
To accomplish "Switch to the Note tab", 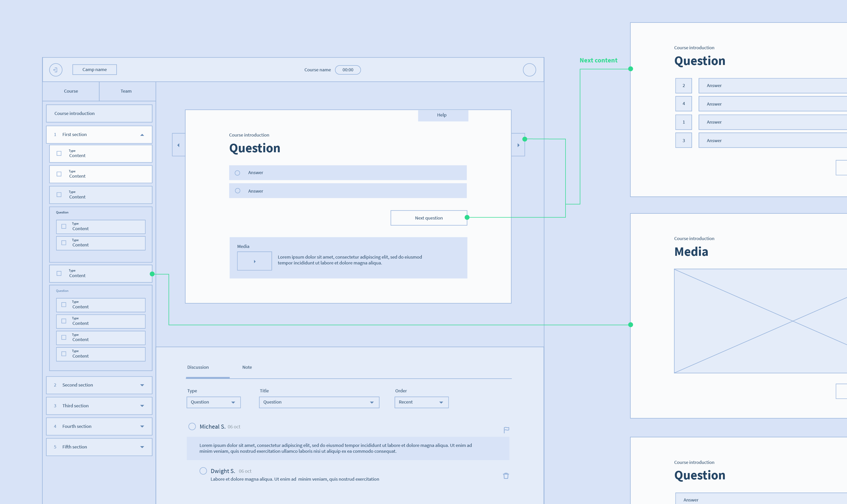I will 247,367.
